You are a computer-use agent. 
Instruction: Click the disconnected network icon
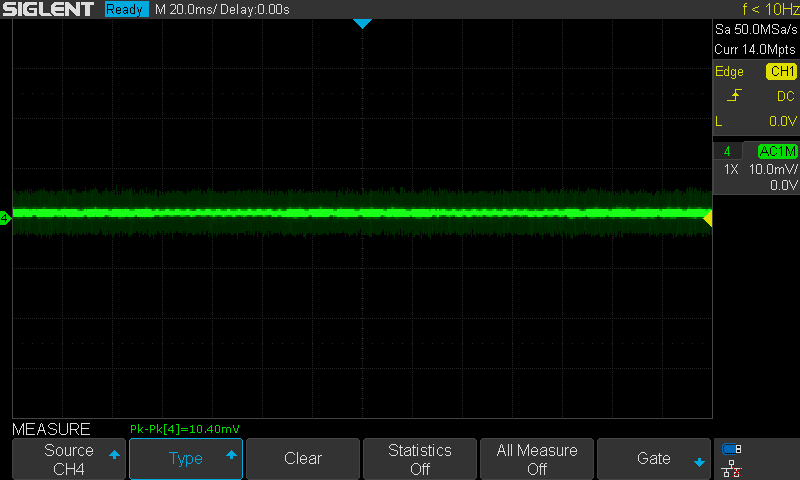tap(731, 467)
